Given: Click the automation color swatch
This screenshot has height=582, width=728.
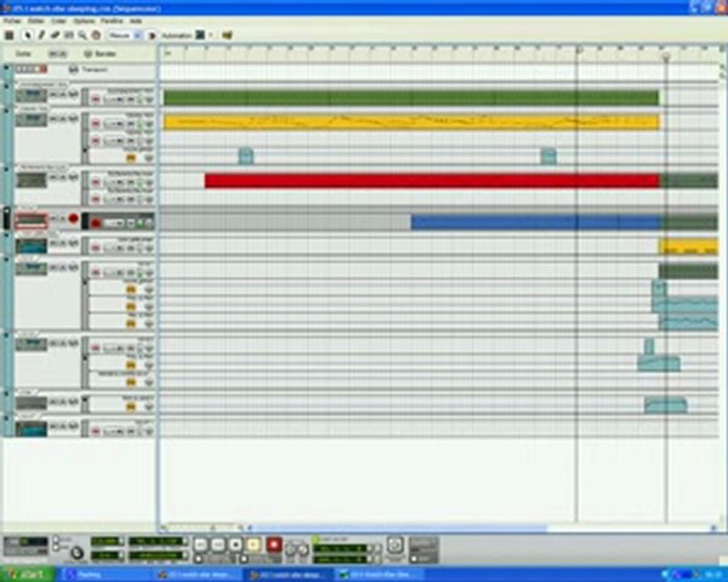Looking at the screenshot, I should (x=200, y=36).
